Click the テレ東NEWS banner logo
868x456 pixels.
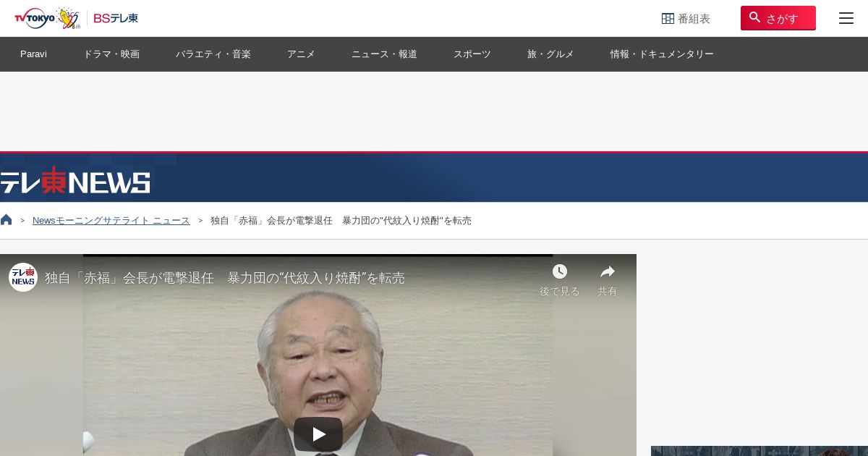pyautogui.click(x=75, y=181)
